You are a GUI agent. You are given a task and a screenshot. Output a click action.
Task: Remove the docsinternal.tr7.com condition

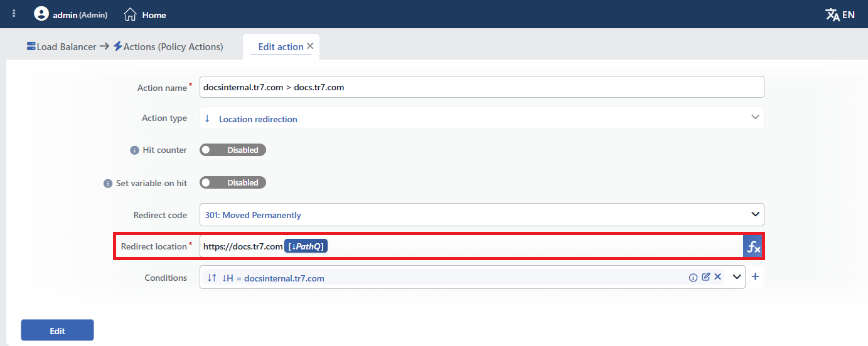[717, 276]
